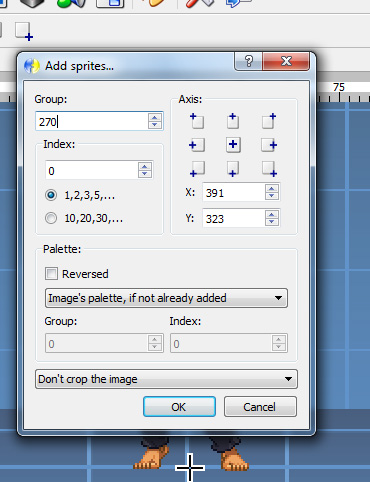This screenshot has height=482, width=370.
Task: Cancel the Add sprites dialog
Action: coord(260,407)
